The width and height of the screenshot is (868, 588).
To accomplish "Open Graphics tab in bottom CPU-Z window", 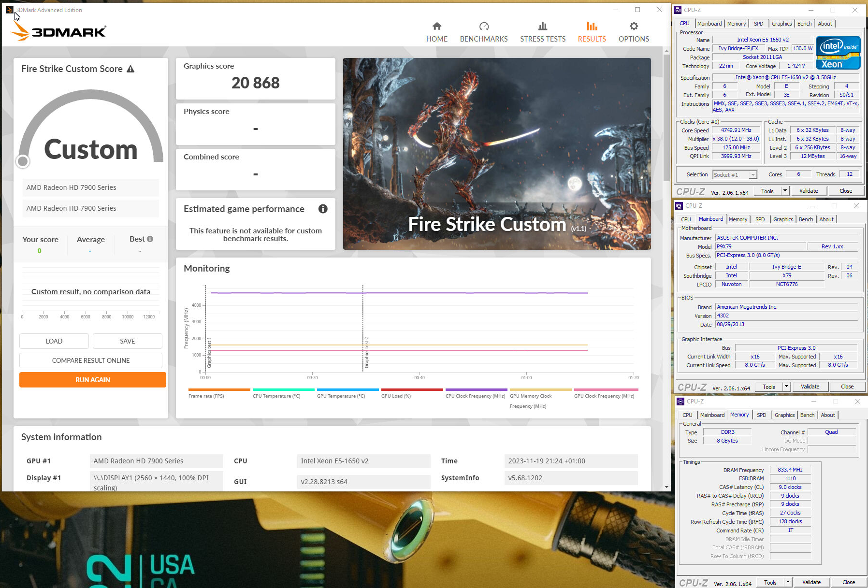I will tap(784, 415).
